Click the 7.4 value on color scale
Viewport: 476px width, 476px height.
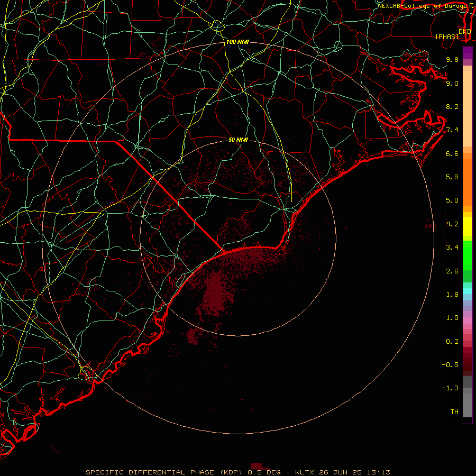click(452, 130)
